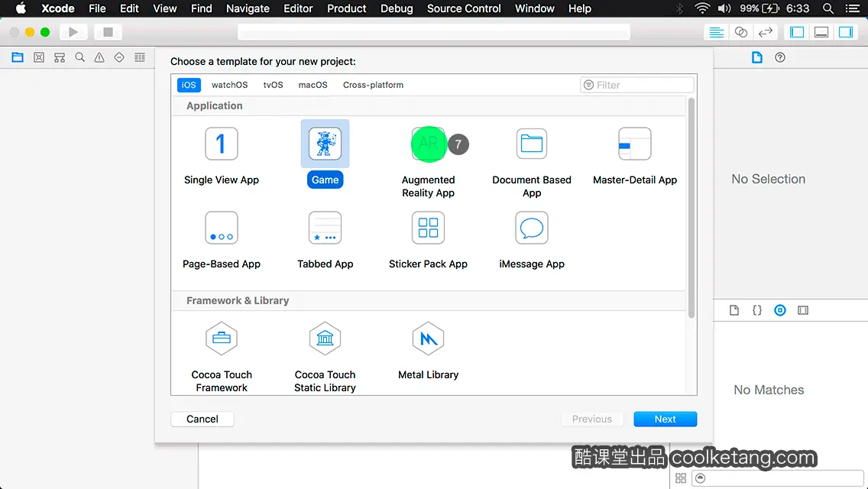
Task: Show the Code Snippet library
Action: [756, 310]
